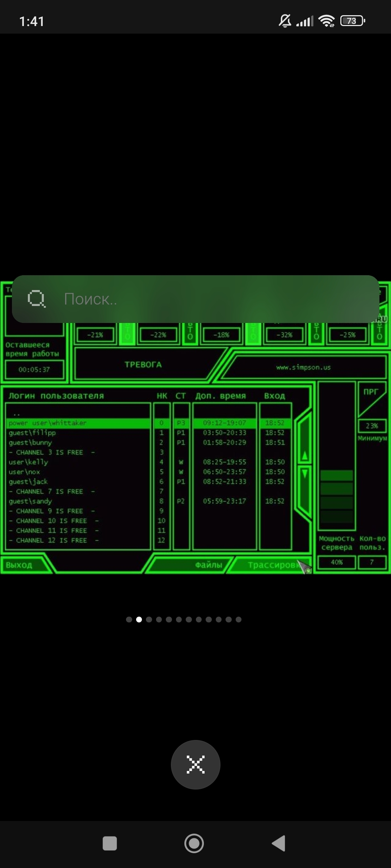The height and width of the screenshot is (868, 391).
Task: Click the server power level bar
Action: [337, 495]
